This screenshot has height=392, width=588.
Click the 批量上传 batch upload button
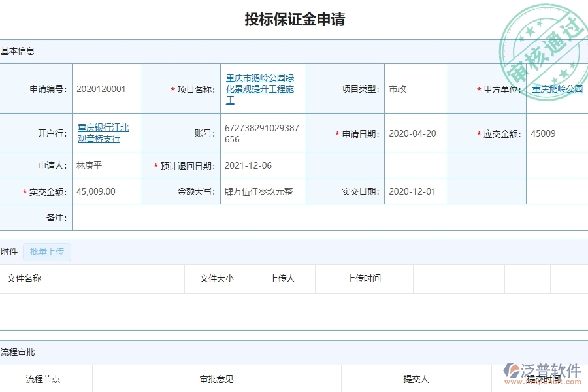pos(46,252)
